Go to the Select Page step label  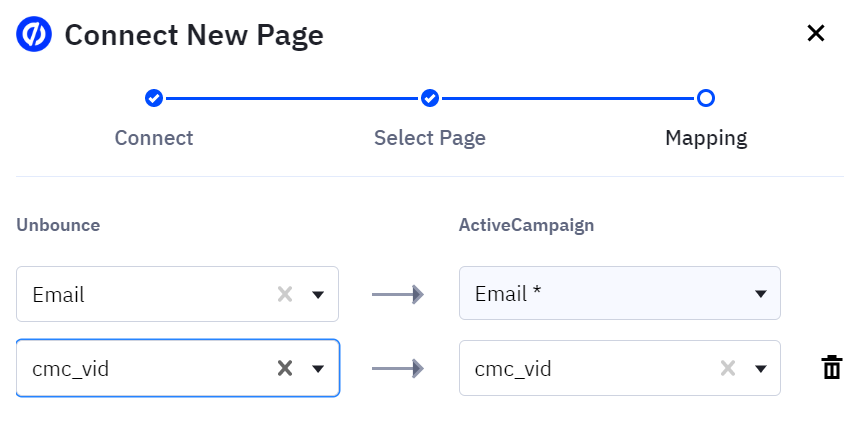430,138
